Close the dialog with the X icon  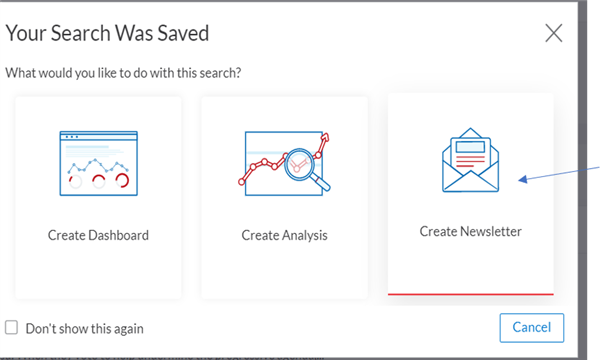(x=554, y=33)
